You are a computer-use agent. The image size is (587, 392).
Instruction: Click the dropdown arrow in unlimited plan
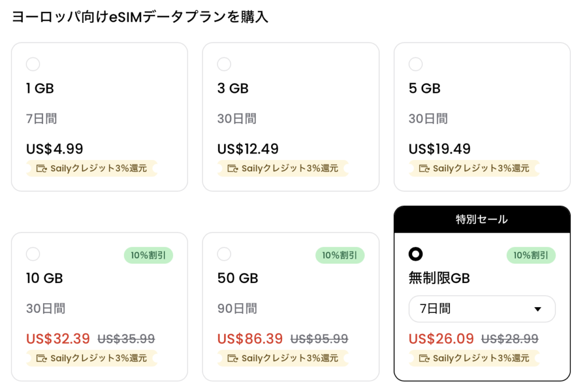click(538, 309)
